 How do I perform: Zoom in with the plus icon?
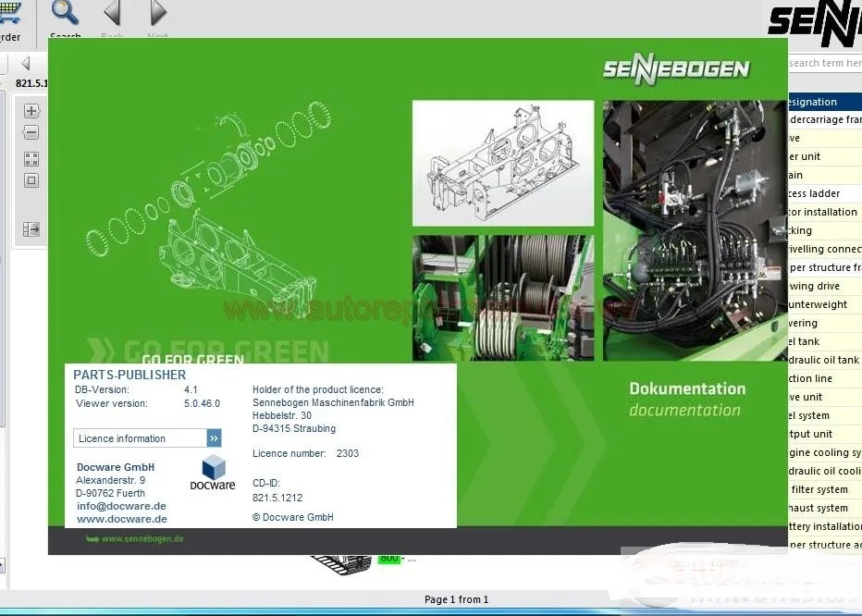pyautogui.click(x=31, y=111)
